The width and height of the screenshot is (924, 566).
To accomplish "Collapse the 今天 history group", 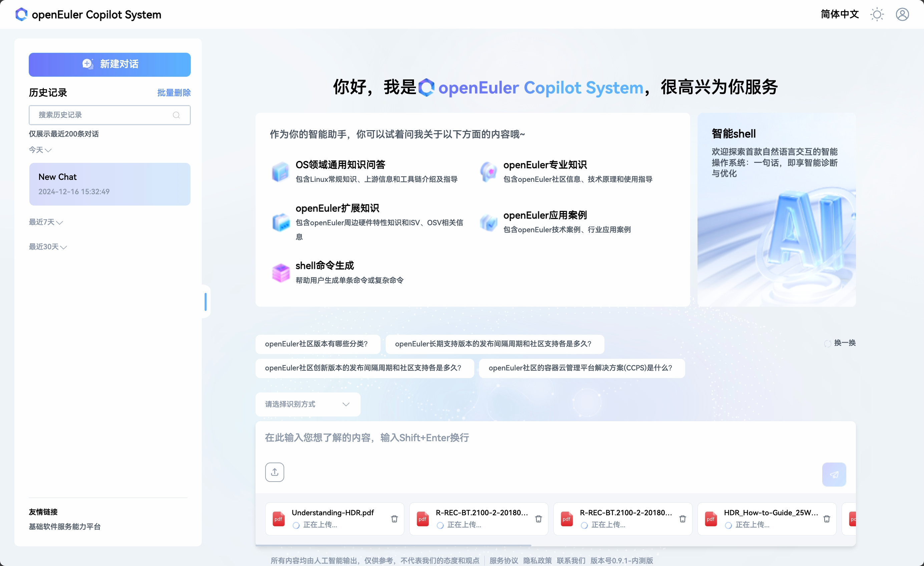I will (40, 150).
